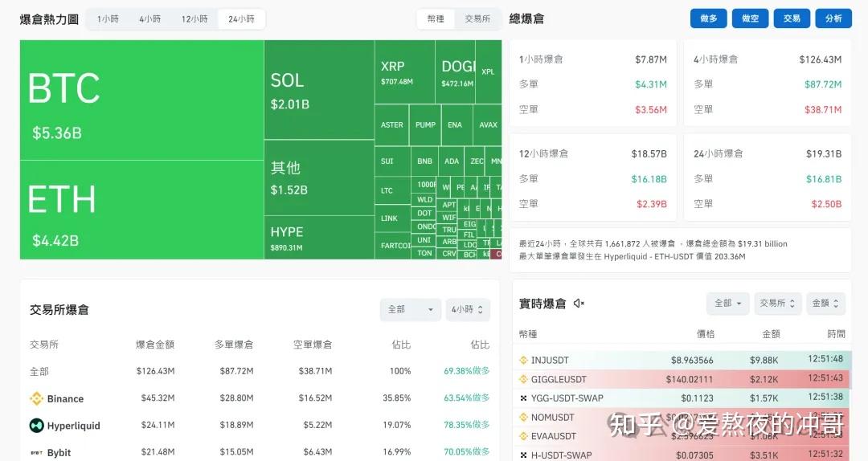Screen dimensions: 868x461
Task: Click the 1小時爆倉 summary card
Action: pyautogui.click(x=593, y=84)
